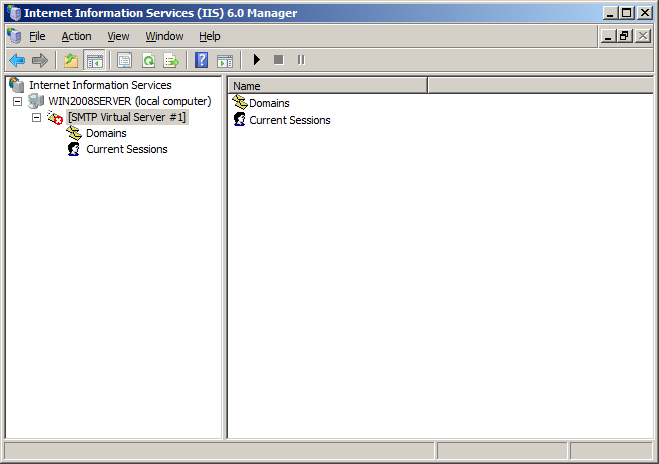659x464 pixels.
Task: Click the Export List toolbar icon
Action: (171, 61)
